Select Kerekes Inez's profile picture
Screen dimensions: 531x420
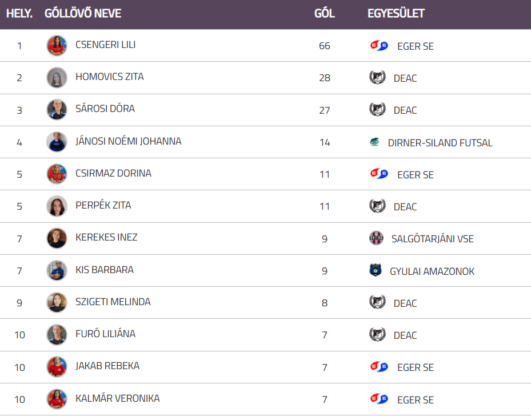click(x=57, y=238)
